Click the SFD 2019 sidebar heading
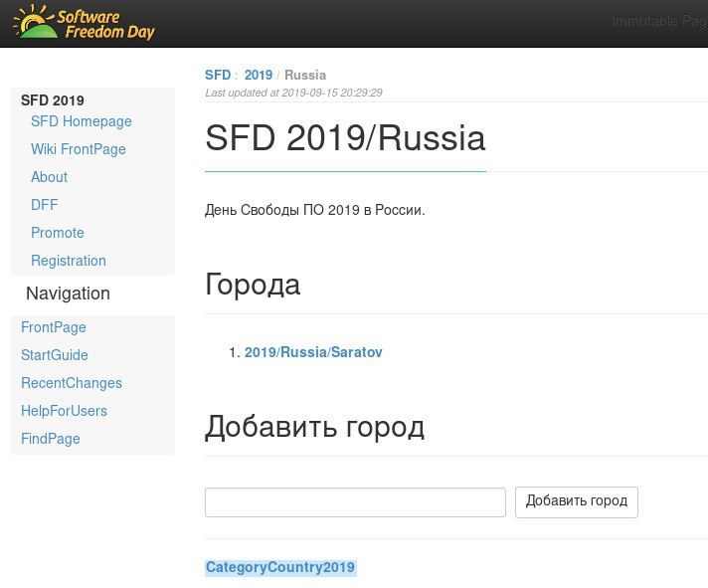Viewport: 708px width, 588px height. coord(53,100)
